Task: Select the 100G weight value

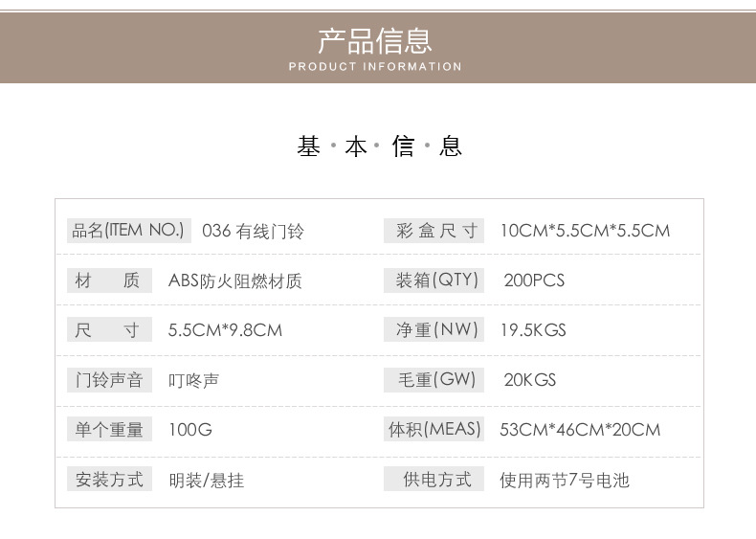Action: click(x=189, y=430)
